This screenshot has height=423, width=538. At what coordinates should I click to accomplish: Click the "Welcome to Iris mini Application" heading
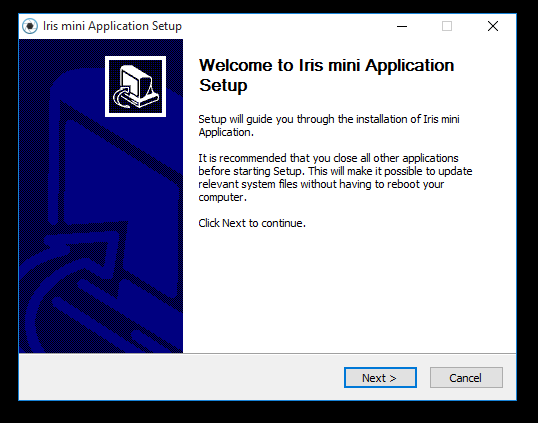326,65
